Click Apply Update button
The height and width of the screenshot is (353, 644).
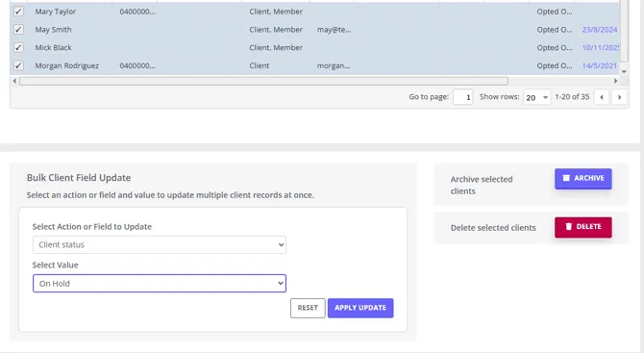(x=360, y=308)
